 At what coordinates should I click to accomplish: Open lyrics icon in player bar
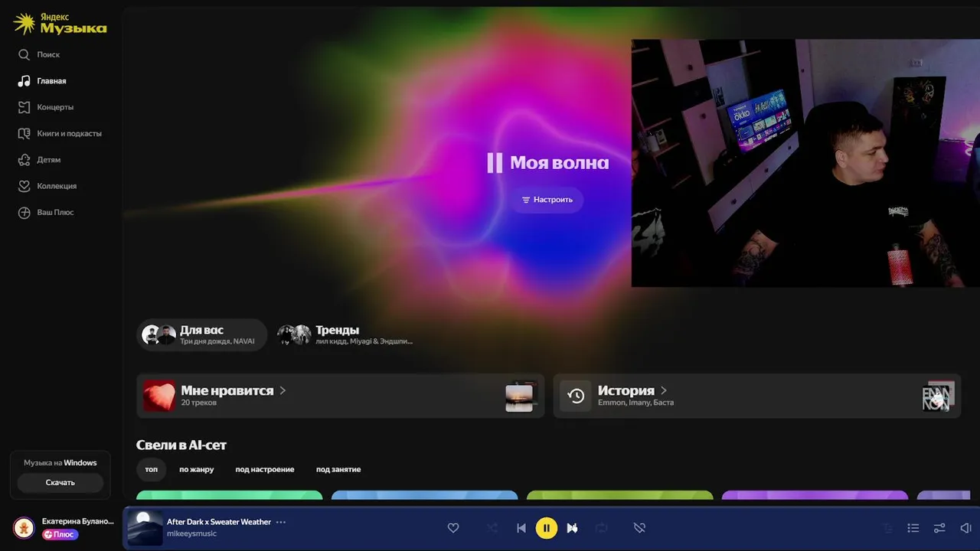(x=888, y=528)
